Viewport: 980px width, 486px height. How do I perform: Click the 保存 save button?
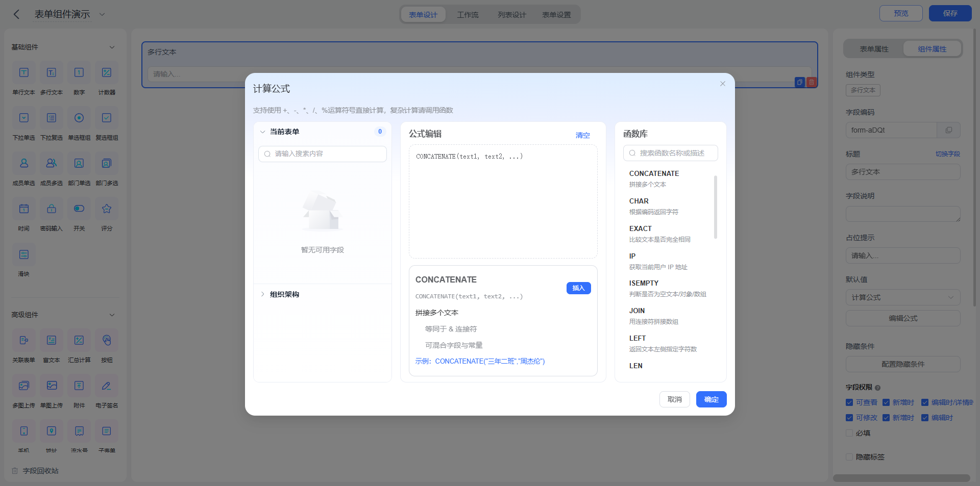(950, 13)
